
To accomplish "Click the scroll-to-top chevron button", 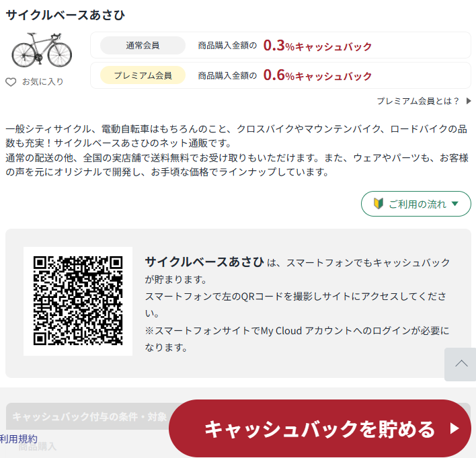I will click(x=461, y=364).
